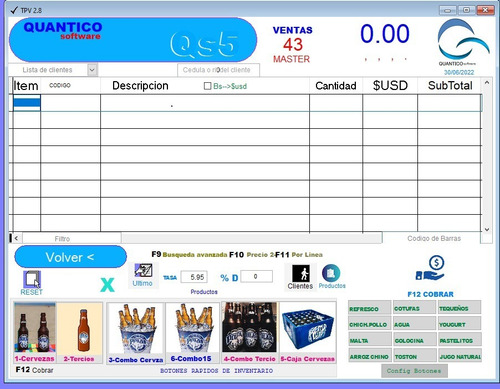The width and height of the screenshot is (500, 389).
Task: Select the 4-Combo Tercio six-pack image
Action: click(x=249, y=327)
